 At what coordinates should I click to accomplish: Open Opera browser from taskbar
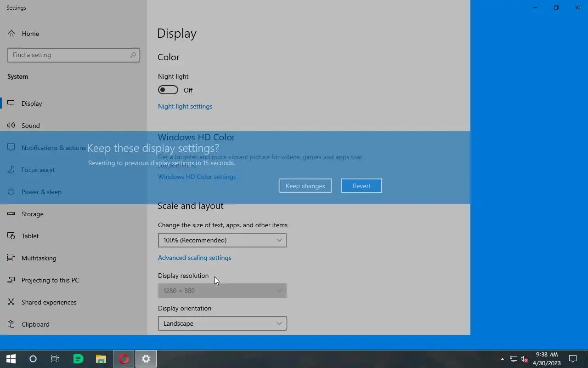[x=124, y=359]
